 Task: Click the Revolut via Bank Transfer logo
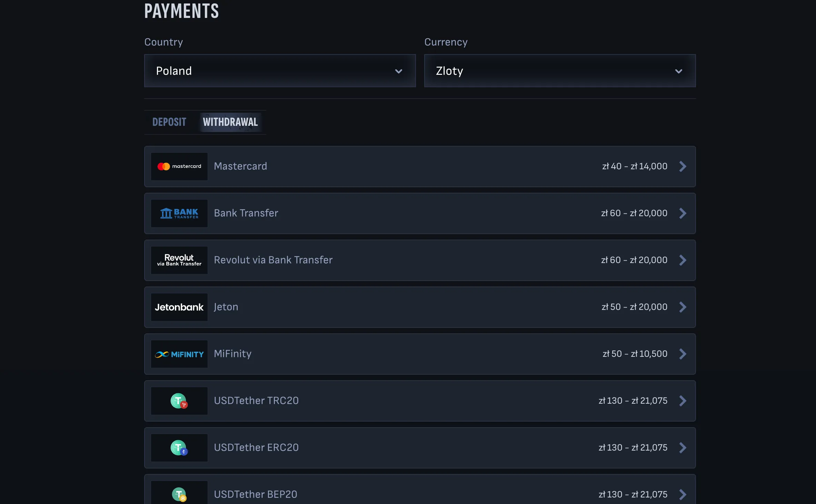tap(179, 260)
